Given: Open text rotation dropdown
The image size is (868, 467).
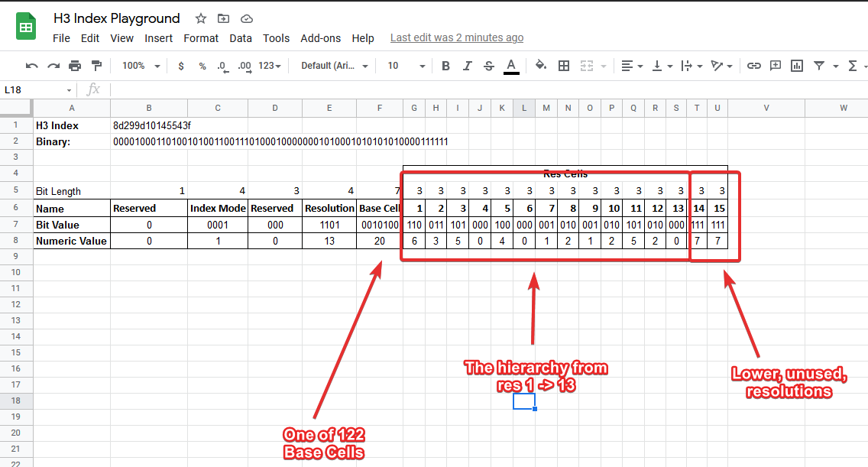Looking at the screenshot, I should point(721,66).
